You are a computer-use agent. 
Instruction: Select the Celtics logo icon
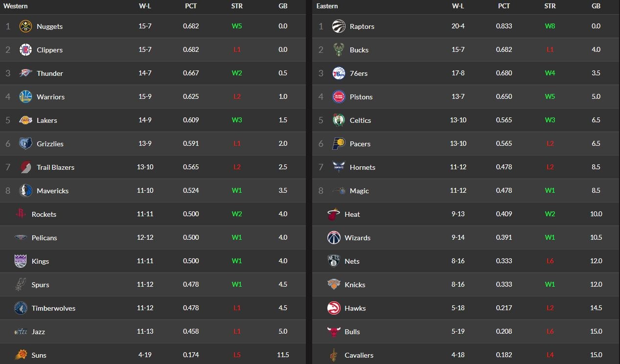pos(338,120)
